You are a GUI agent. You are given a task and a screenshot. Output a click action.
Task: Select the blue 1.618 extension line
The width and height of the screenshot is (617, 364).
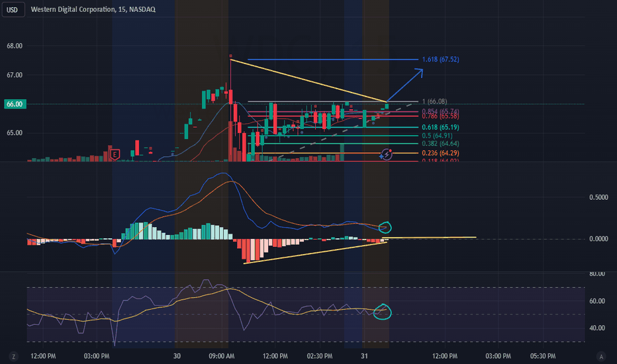coord(333,60)
